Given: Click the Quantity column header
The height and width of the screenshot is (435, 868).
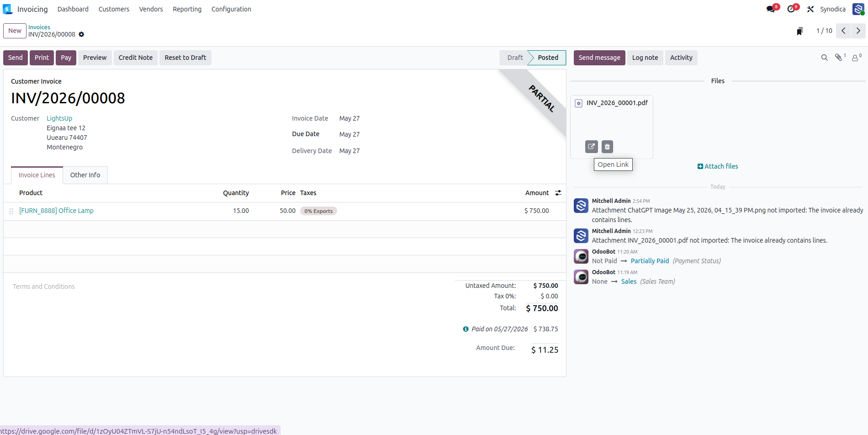Looking at the screenshot, I should pyautogui.click(x=236, y=193).
